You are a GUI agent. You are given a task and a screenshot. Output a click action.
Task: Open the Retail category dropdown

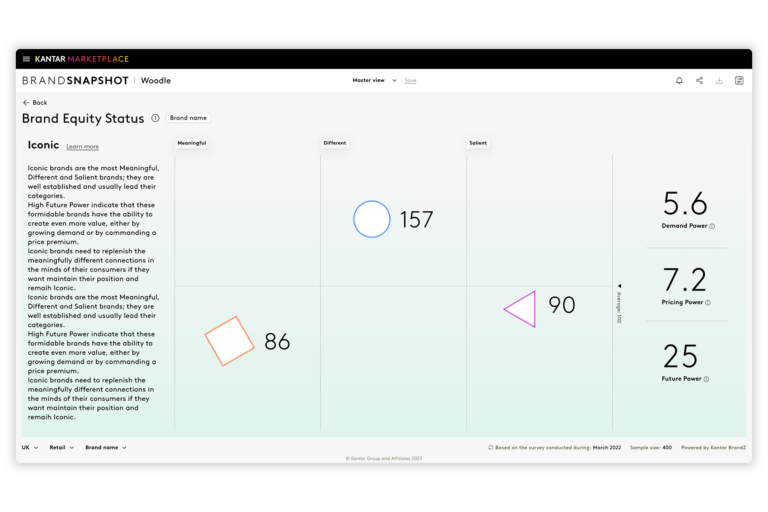click(x=62, y=448)
